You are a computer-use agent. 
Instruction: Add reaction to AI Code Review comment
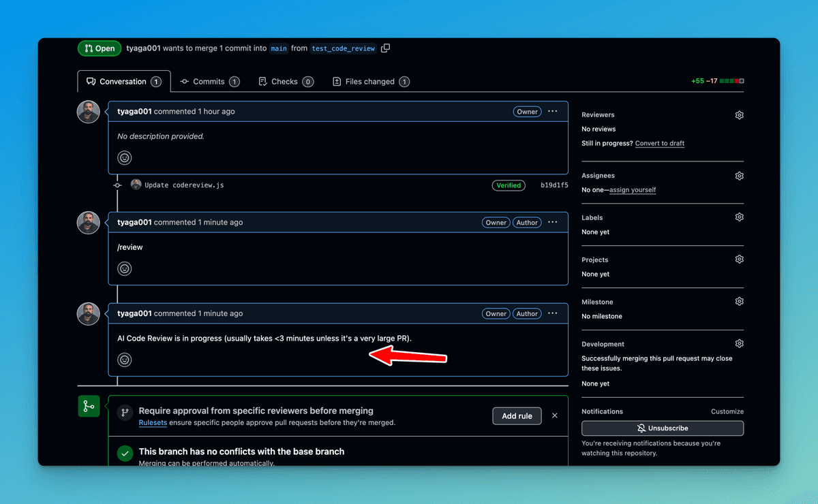point(125,360)
